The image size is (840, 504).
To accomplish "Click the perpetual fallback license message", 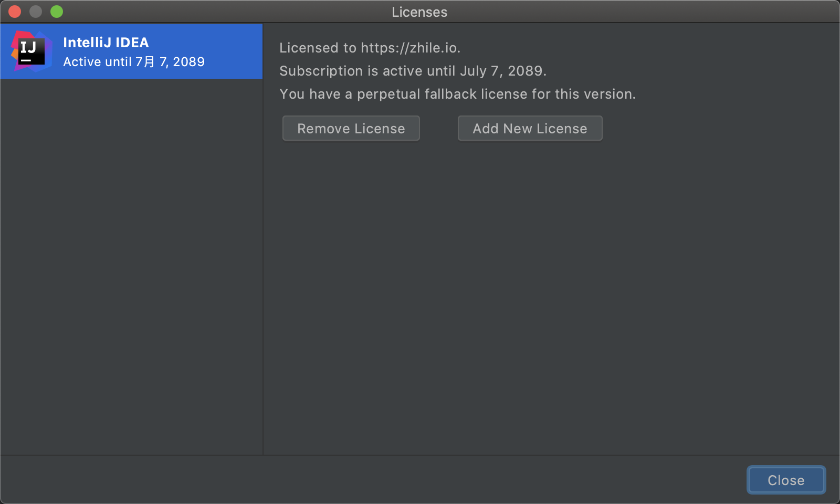I will pos(457,94).
